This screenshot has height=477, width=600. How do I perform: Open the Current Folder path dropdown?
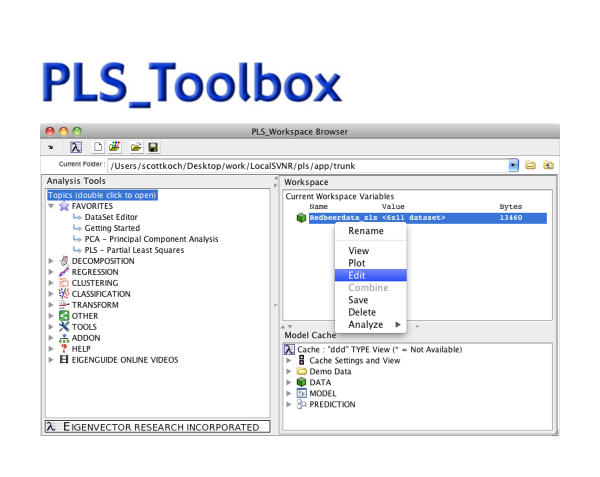[x=513, y=165]
